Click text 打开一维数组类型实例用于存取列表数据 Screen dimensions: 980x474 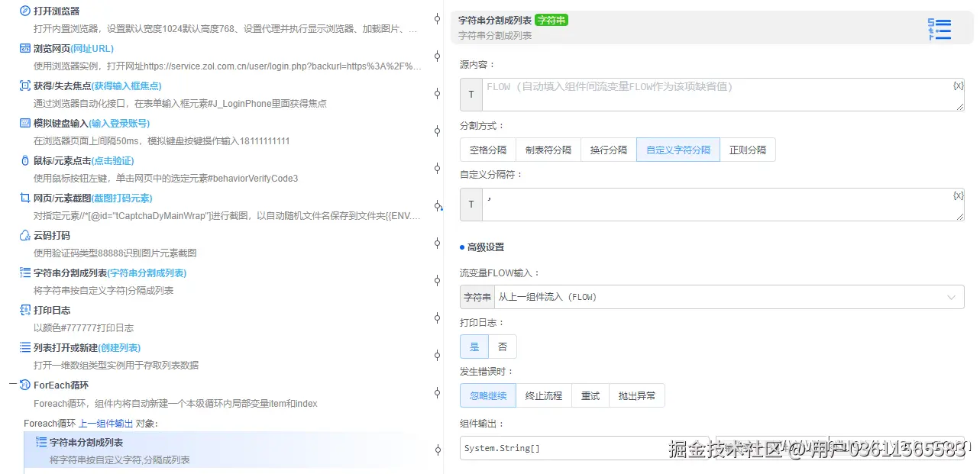(116, 366)
